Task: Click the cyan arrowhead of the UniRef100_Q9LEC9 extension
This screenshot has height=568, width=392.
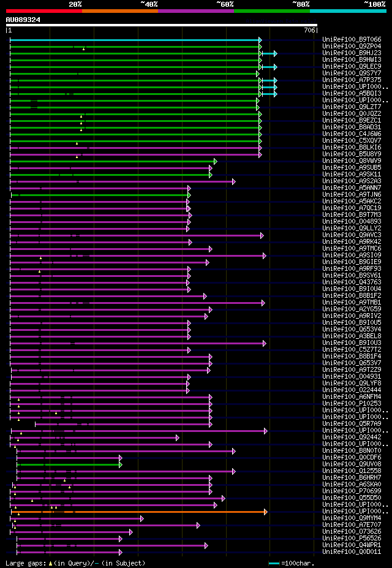Action: click(276, 67)
